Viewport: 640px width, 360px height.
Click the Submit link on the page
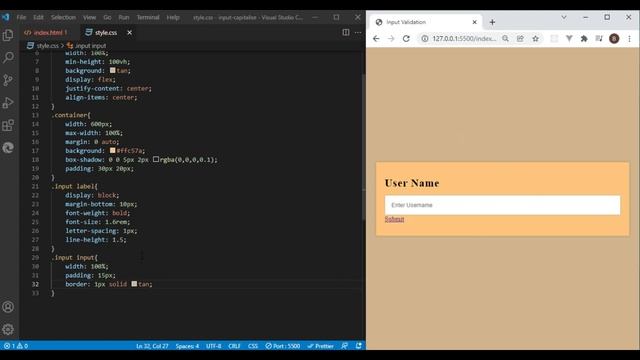394,219
